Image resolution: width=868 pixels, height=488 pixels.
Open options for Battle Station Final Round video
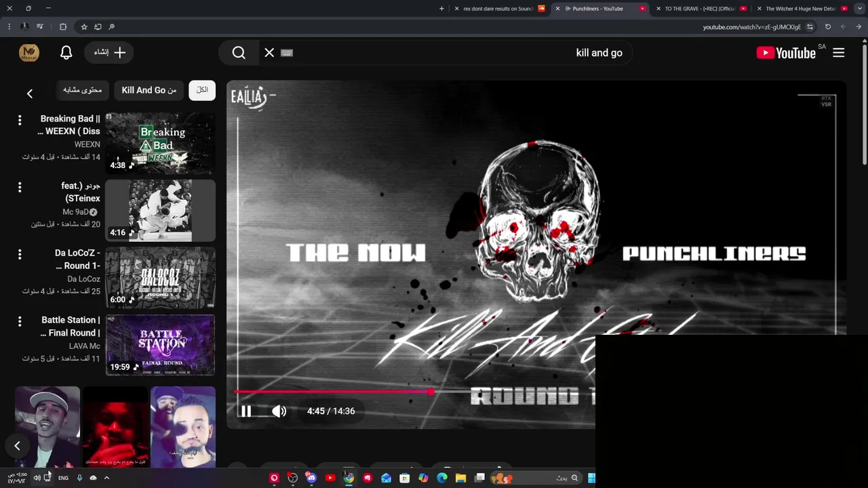pos(20,321)
